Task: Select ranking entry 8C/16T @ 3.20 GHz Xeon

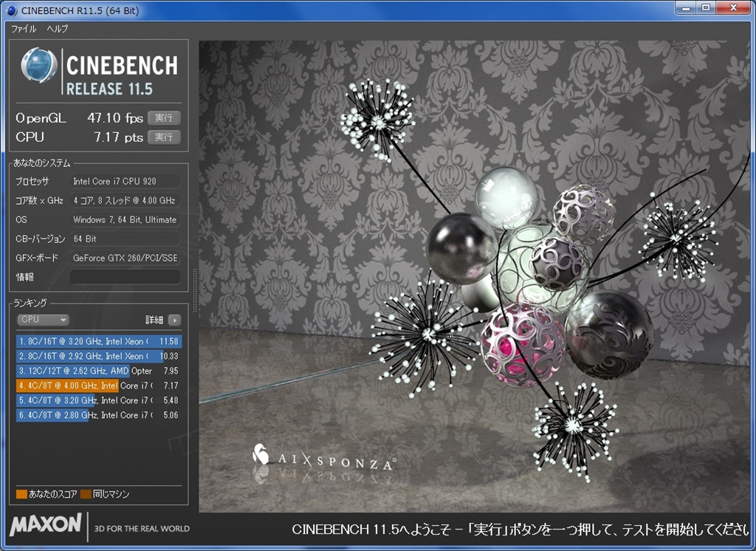Action: (99, 341)
